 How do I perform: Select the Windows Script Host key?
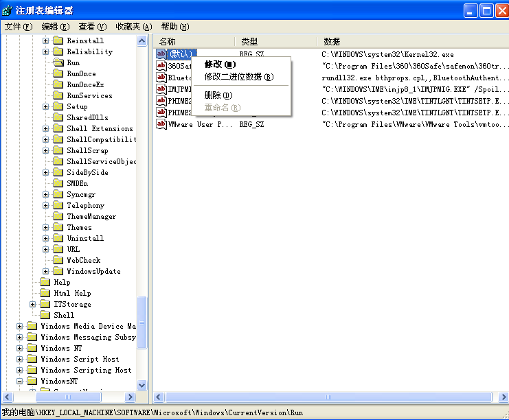(80, 360)
